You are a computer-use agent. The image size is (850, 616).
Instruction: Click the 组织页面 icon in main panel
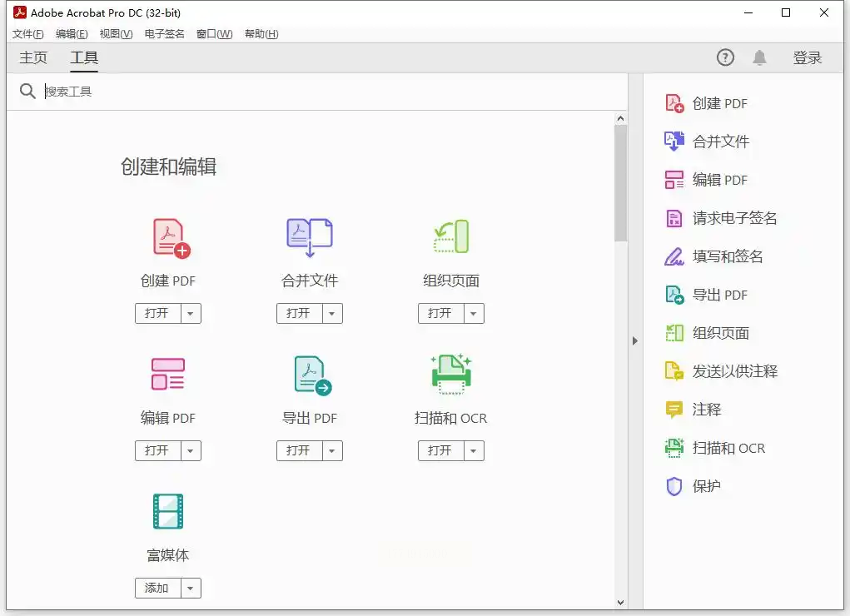451,237
